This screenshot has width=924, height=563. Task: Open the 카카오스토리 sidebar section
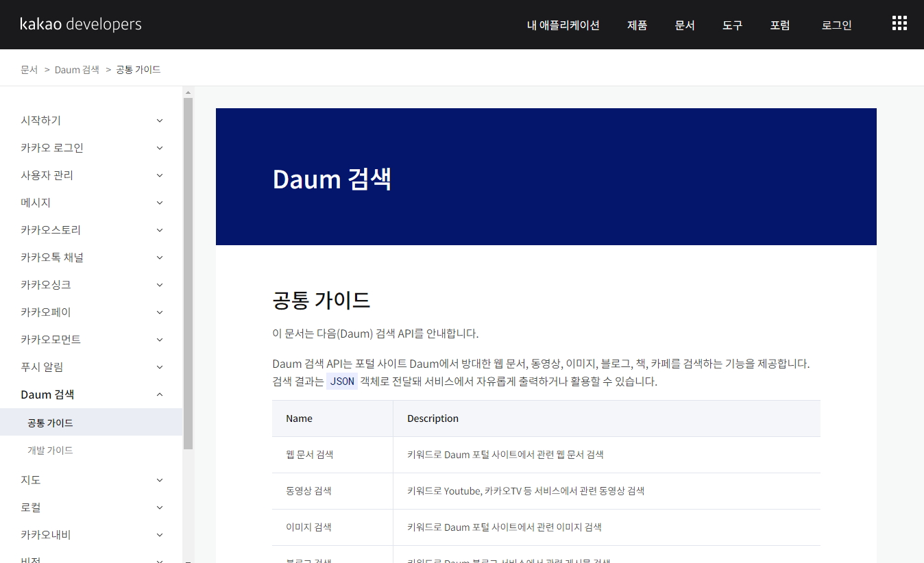click(51, 230)
